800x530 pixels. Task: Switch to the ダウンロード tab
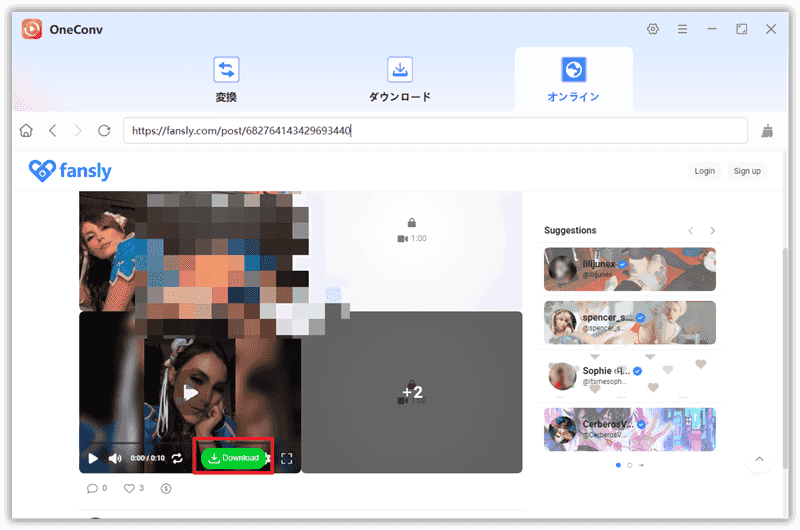[400, 80]
